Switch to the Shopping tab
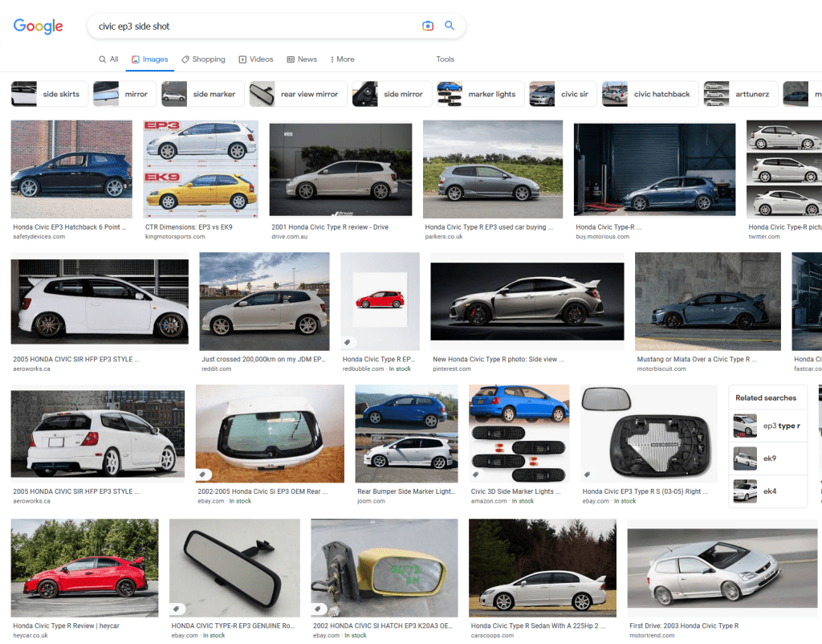 point(203,59)
